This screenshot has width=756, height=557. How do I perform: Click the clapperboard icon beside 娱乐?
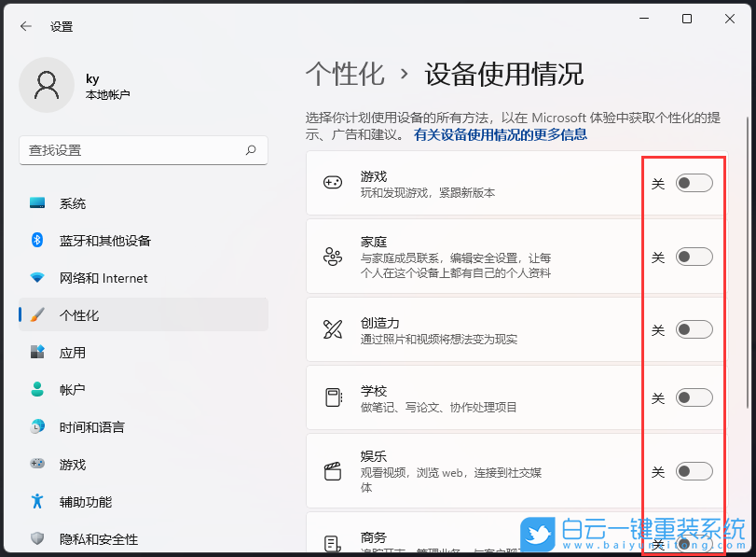pyautogui.click(x=332, y=469)
